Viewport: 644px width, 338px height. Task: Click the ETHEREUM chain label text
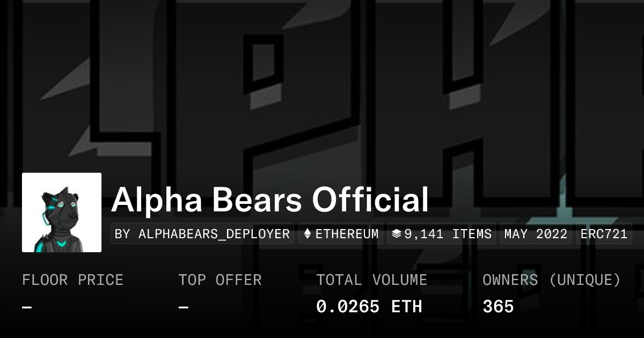pos(347,234)
